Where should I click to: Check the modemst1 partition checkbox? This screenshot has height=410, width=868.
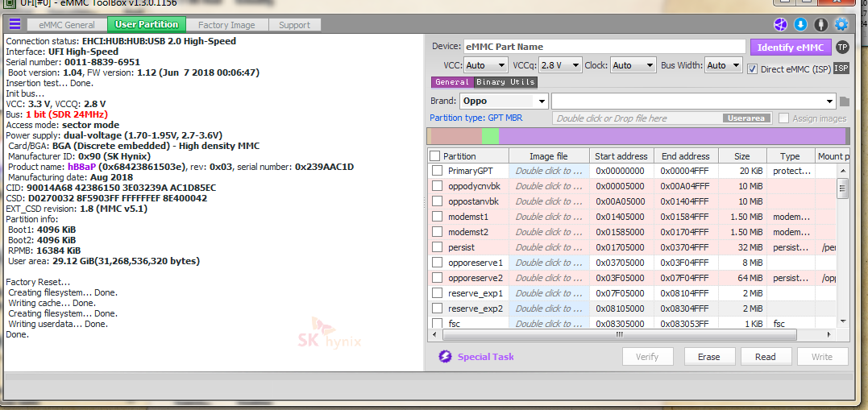click(438, 217)
